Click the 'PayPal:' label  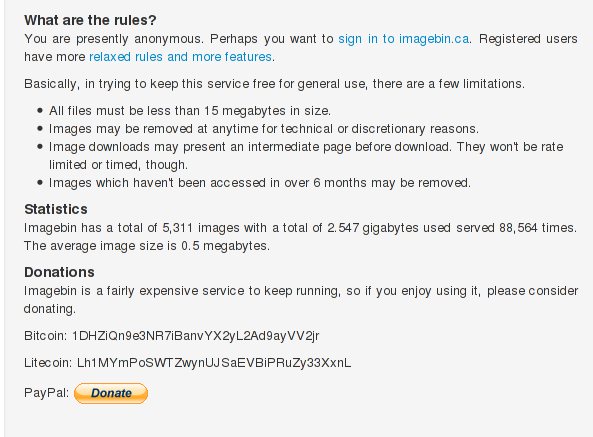pyautogui.click(x=47, y=393)
